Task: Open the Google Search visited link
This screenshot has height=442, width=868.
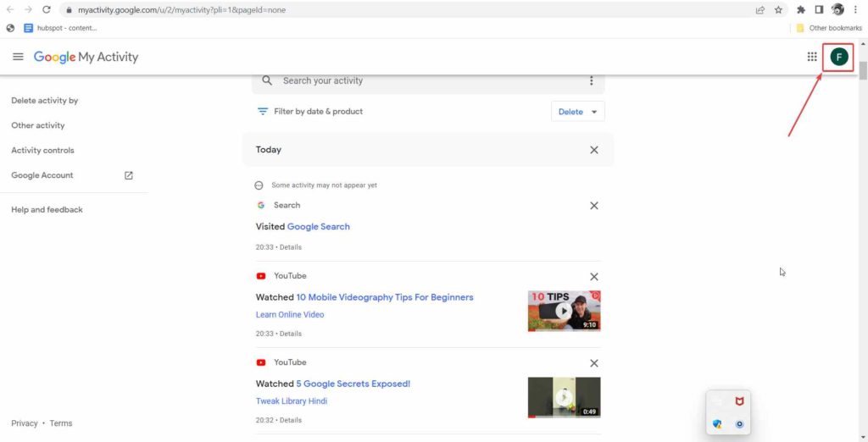Action: (319, 226)
